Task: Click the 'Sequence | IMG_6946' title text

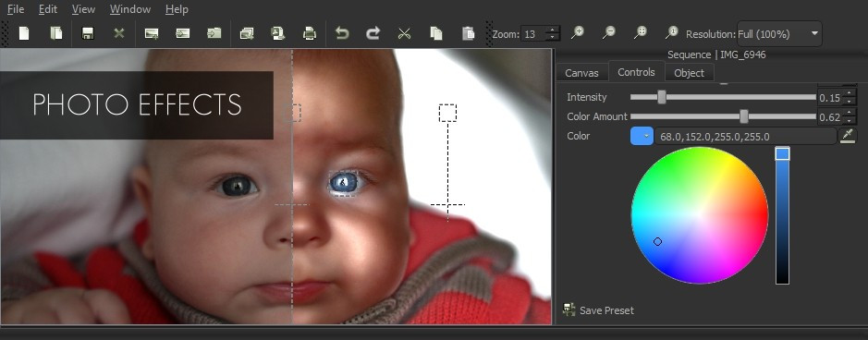Action: (717, 55)
